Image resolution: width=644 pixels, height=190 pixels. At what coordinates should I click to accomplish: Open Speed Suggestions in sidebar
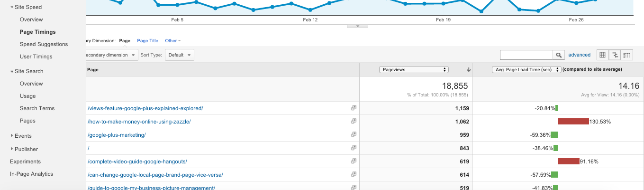tap(44, 44)
